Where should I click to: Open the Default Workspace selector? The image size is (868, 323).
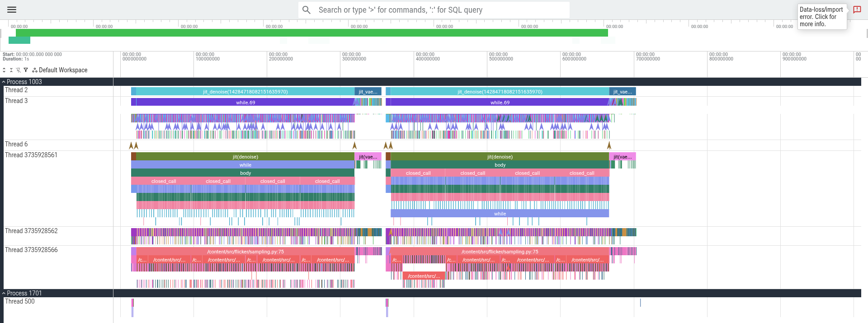pos(60,70)
